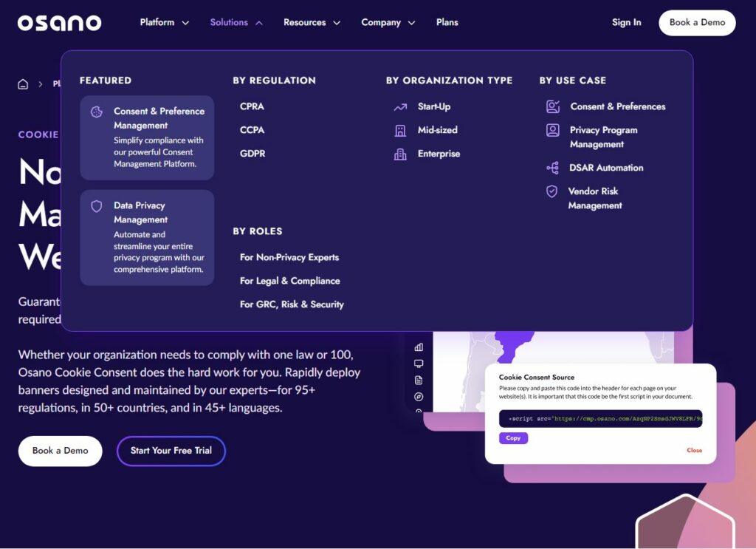The height and width of the screenshot is (549, 756).
Task: Open the Platform menu
Action: tap(157, 22)
